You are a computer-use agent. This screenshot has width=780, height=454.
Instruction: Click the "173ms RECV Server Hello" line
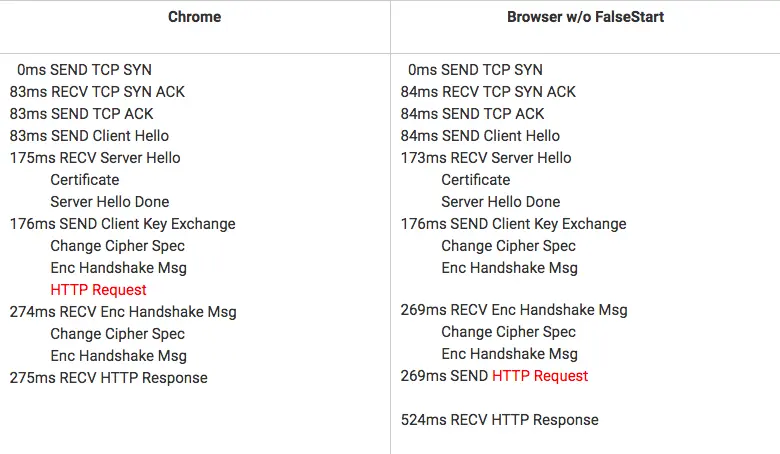486,158
